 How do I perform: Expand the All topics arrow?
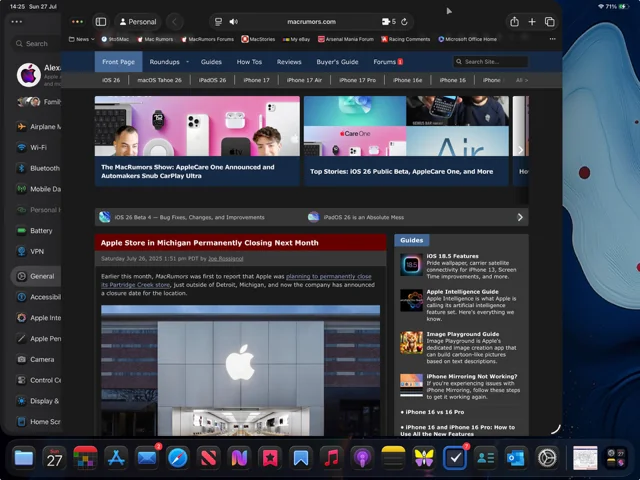[522, 80]
